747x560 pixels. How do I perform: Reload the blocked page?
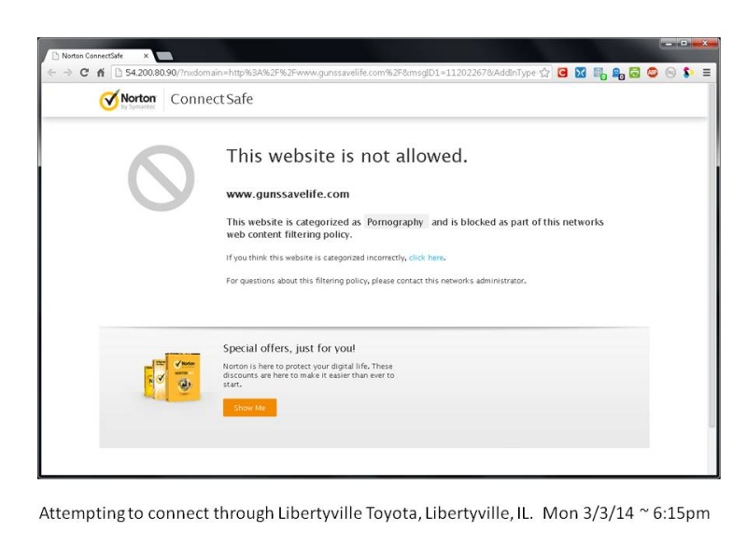pyautogui.click(x=84, y=72)
